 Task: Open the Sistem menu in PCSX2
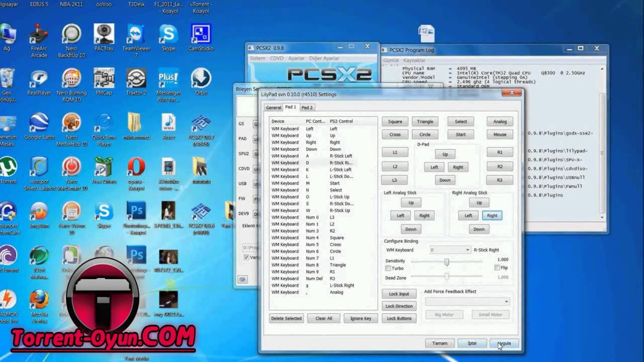tap(257, 58)
